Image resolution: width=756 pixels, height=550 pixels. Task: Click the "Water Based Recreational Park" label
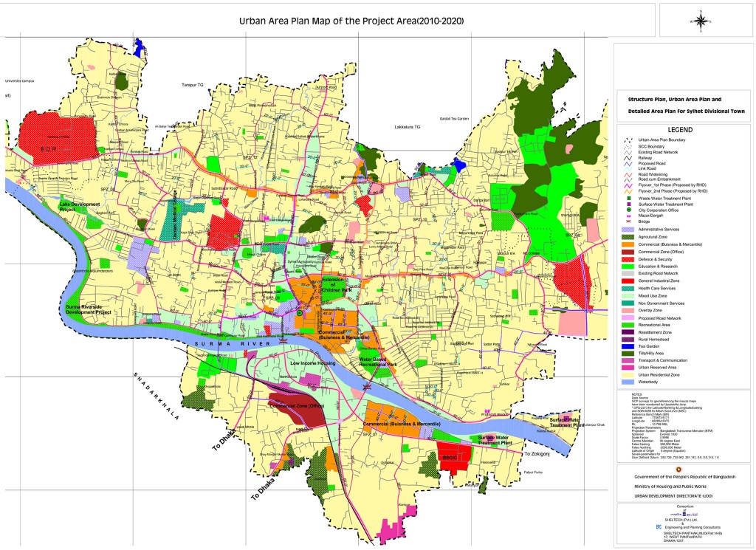pyautogui.click(x=377, y=362)
